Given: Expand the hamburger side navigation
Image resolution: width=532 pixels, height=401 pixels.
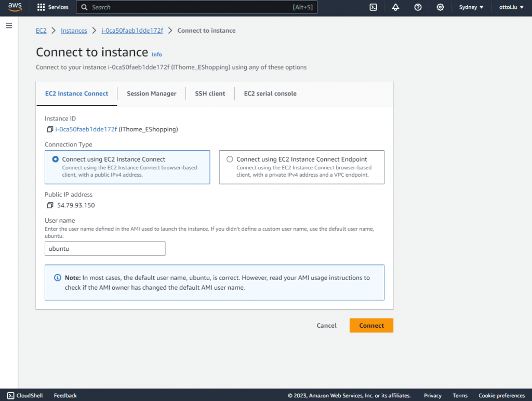Looking at the screenshot, I should (9, 25).
